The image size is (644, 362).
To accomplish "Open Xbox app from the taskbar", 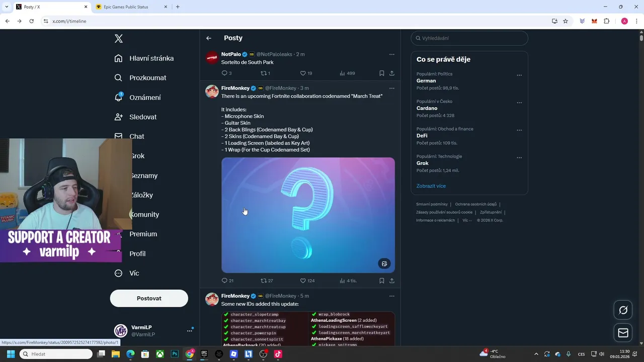I will [x=160, y=354].
